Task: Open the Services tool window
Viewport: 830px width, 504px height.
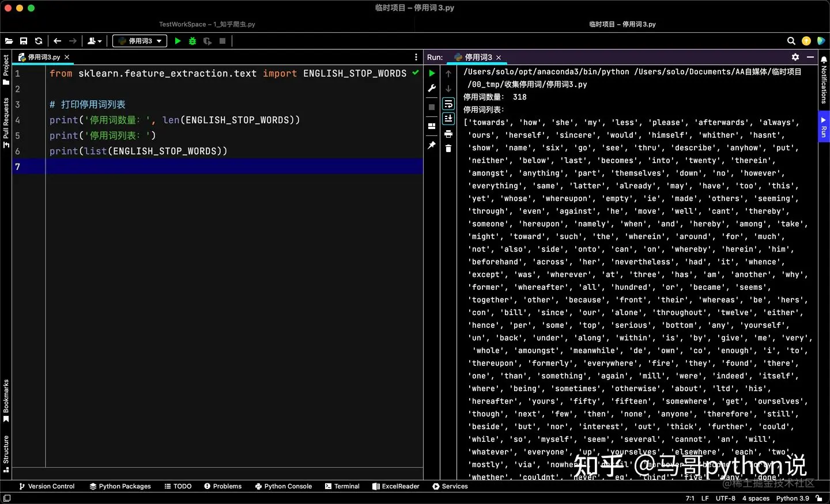Action: pos(450,487)
